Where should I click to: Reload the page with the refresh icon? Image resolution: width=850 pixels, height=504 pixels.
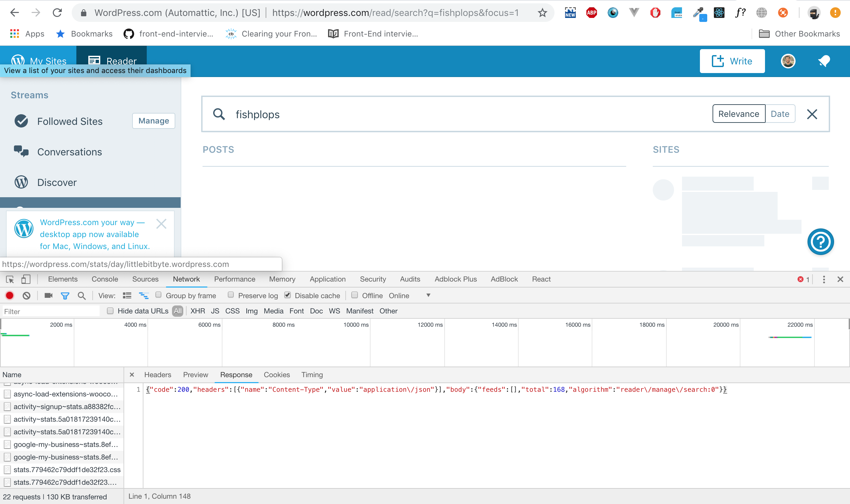(x=57, y=13)
